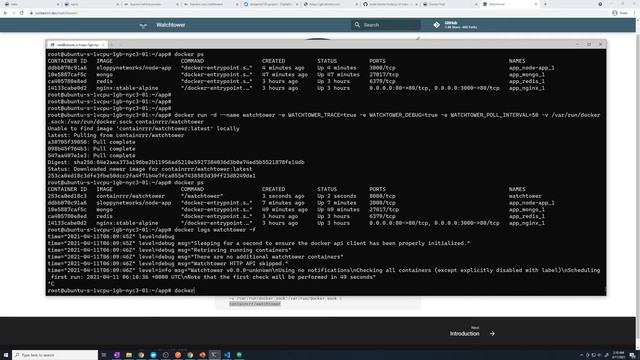Open the blue round app icon on taskbar
The image size is (640, 360).
pyautogui.click(x=153, y=355)
